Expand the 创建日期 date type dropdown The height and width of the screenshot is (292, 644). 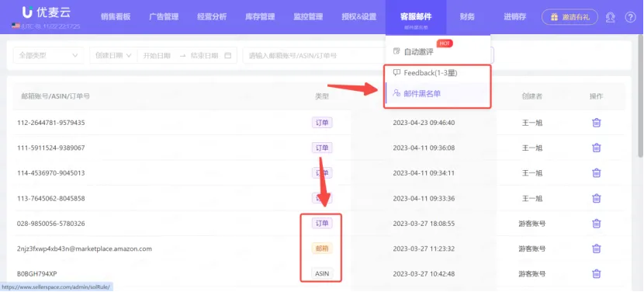pyautogui.click(x=113, y=55)
